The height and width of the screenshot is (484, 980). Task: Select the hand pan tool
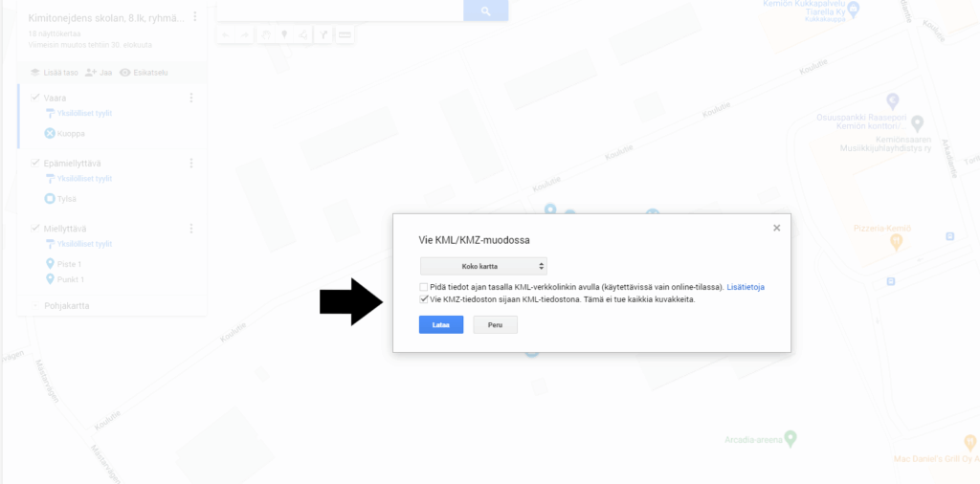tap(266, 35)
